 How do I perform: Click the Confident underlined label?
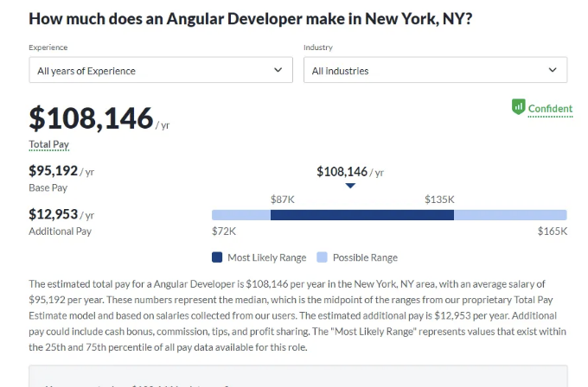click(550, 109)
